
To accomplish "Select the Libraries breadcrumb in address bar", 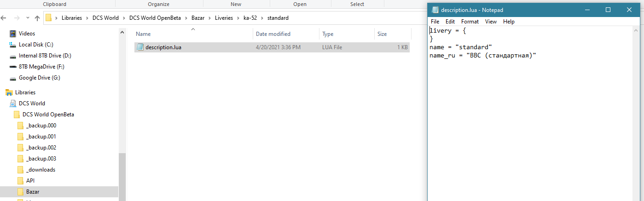I will coord(71,18).
